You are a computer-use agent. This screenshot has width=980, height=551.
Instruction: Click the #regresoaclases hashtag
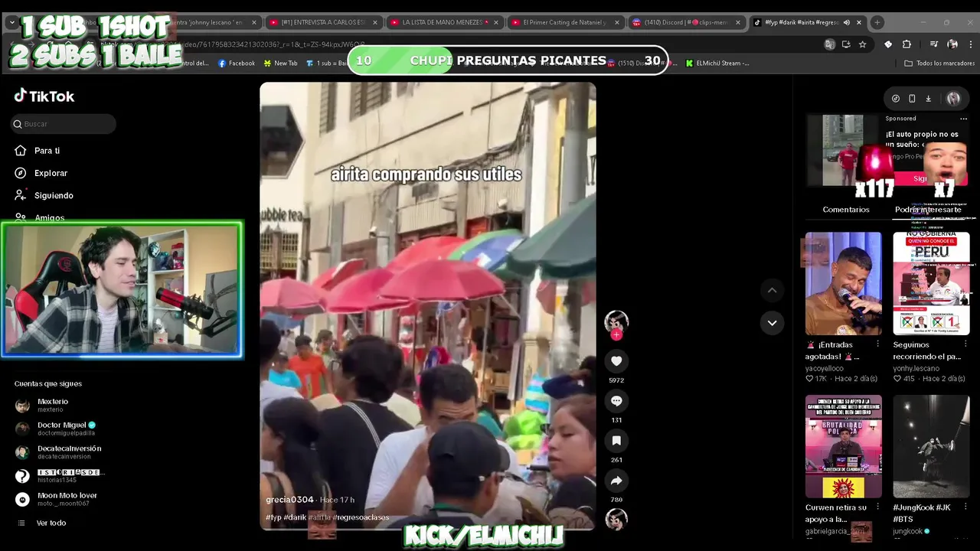[361, 517]
